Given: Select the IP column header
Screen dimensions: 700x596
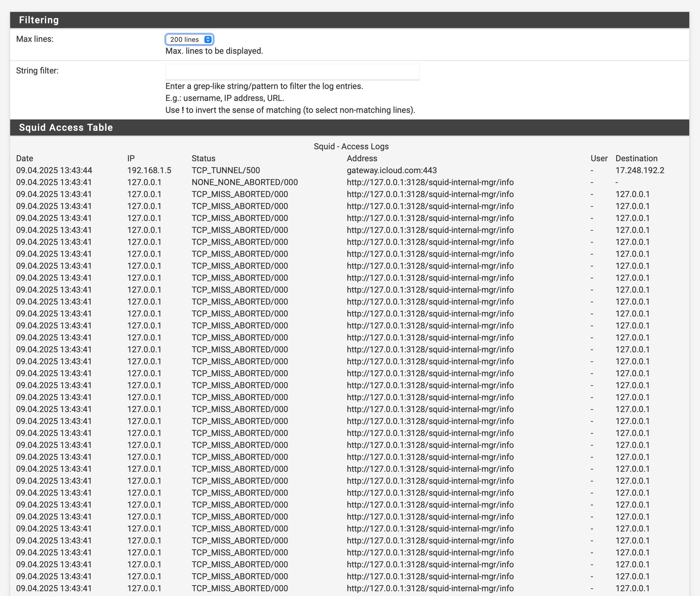Looking at the screenshot, I should (x=131, y=159).
